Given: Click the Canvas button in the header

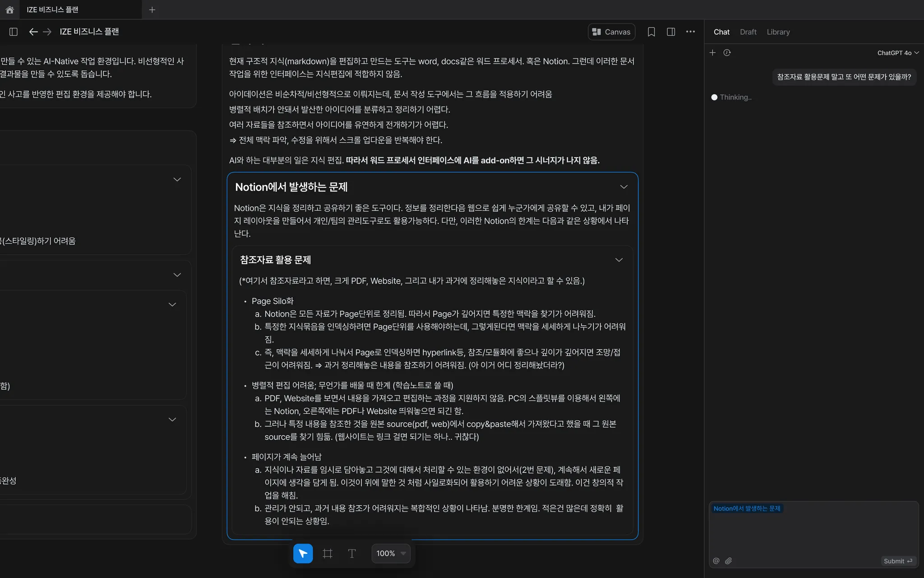Looking at the screenshot, I should 611,32.
